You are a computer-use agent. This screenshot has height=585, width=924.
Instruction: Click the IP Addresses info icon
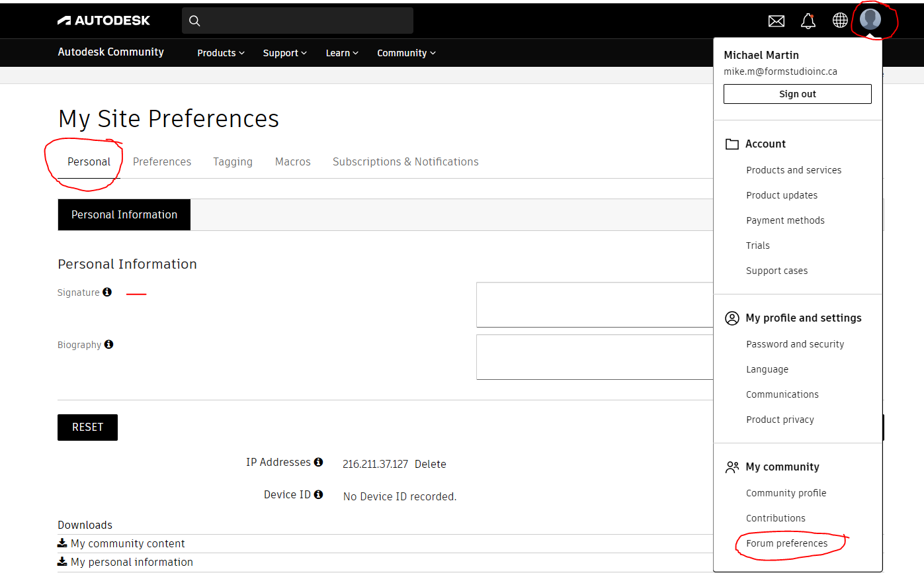coord(319,461)
